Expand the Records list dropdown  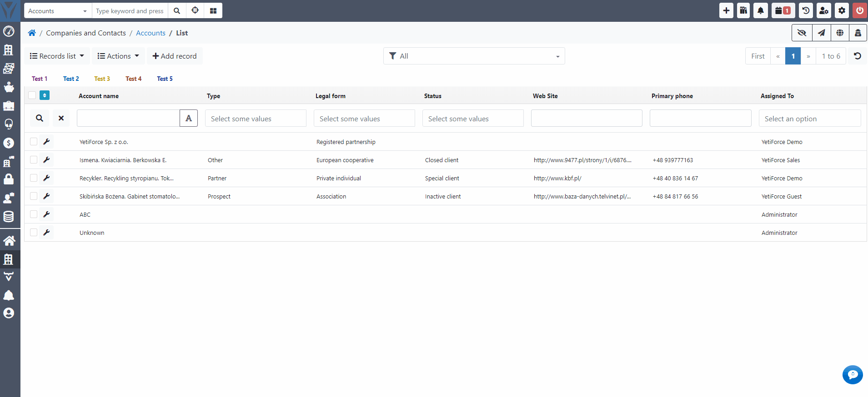pyautogui.click(x=57, y=56)
